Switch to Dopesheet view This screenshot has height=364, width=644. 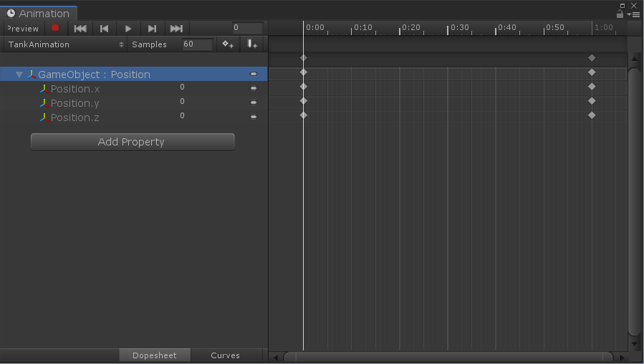click(155, 355)
